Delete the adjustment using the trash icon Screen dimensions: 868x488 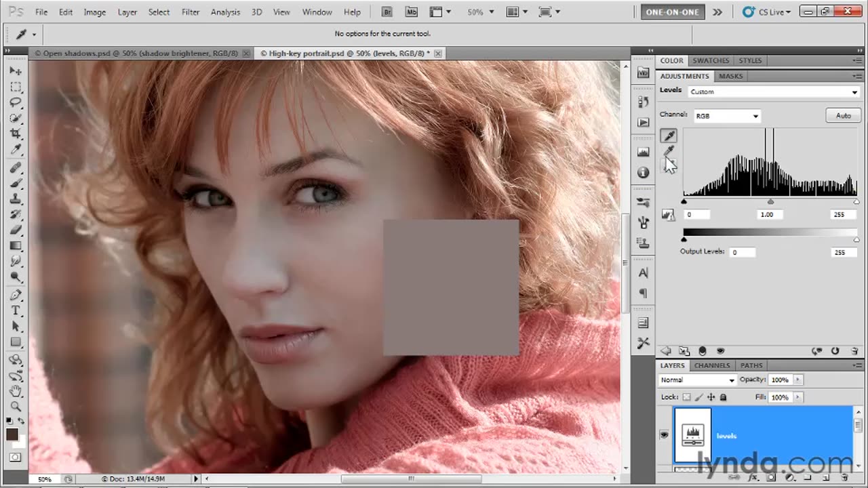click(x=854, y=351)
